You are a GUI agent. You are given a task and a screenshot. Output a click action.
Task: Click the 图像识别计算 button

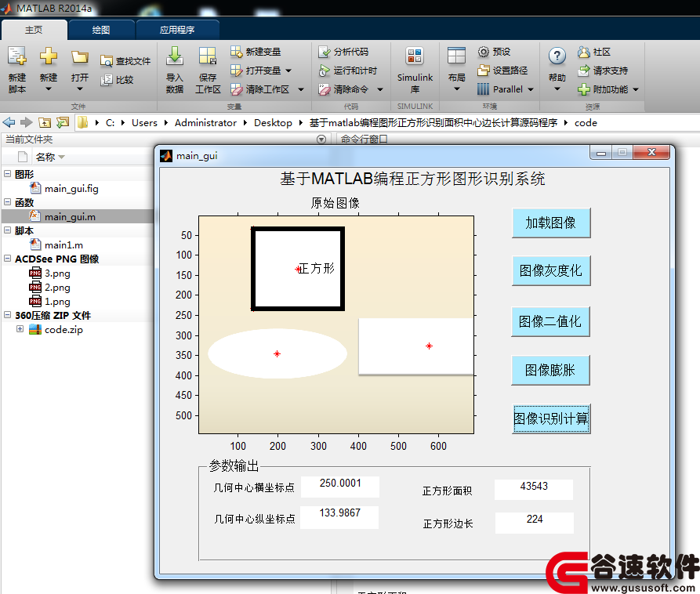tap(551, 418)
